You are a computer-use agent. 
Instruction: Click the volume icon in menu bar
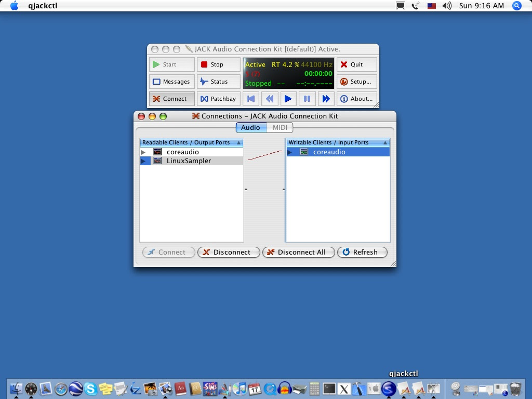[447, 6]
